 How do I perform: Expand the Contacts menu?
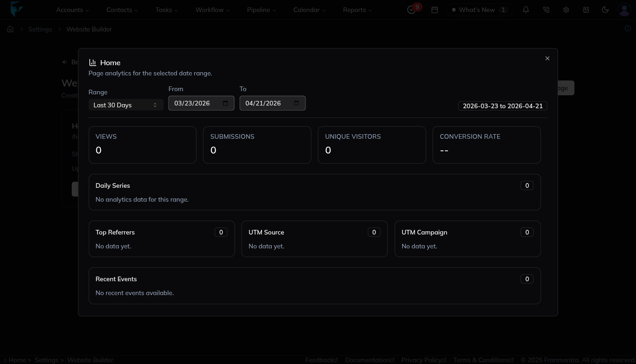[x=122, y=10]
